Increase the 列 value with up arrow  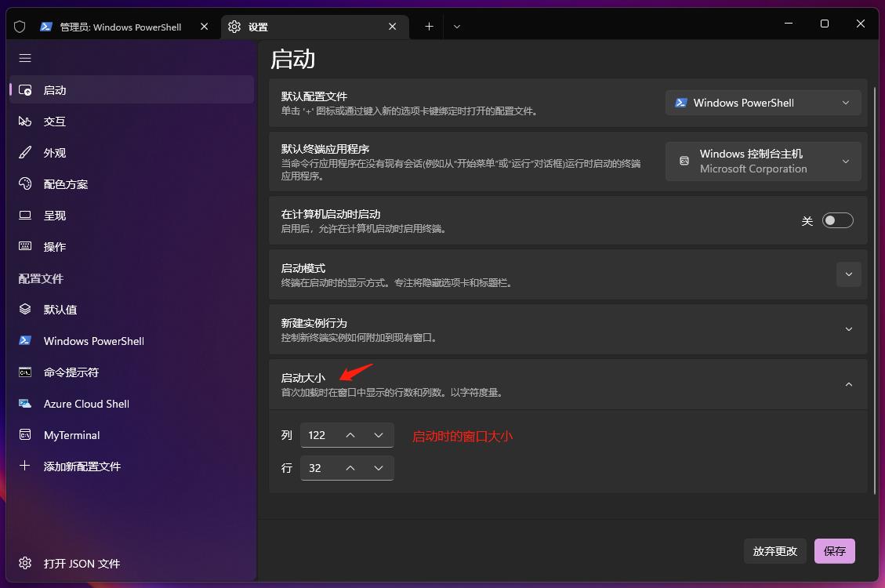(350, 434)
